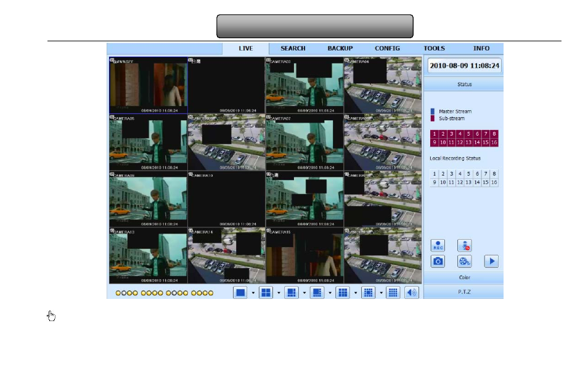Toggle stream for channel 16 in red grid
Screen dimensions: 588x392
[494, 142]
